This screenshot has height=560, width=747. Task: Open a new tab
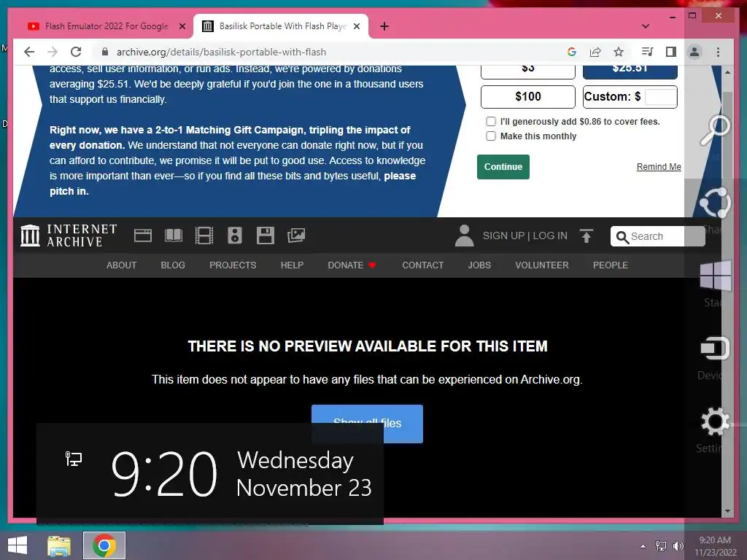(x=384, y=26)
